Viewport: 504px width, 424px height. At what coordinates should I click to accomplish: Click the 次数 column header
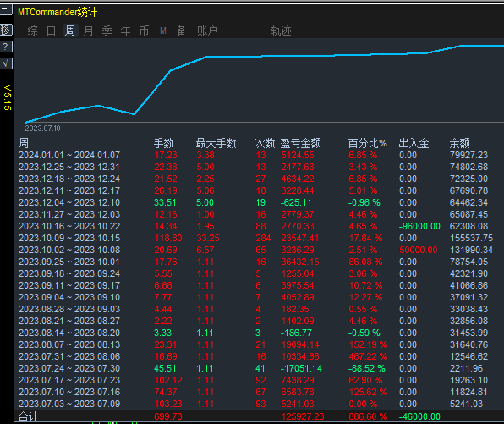[x=265, y=143]
